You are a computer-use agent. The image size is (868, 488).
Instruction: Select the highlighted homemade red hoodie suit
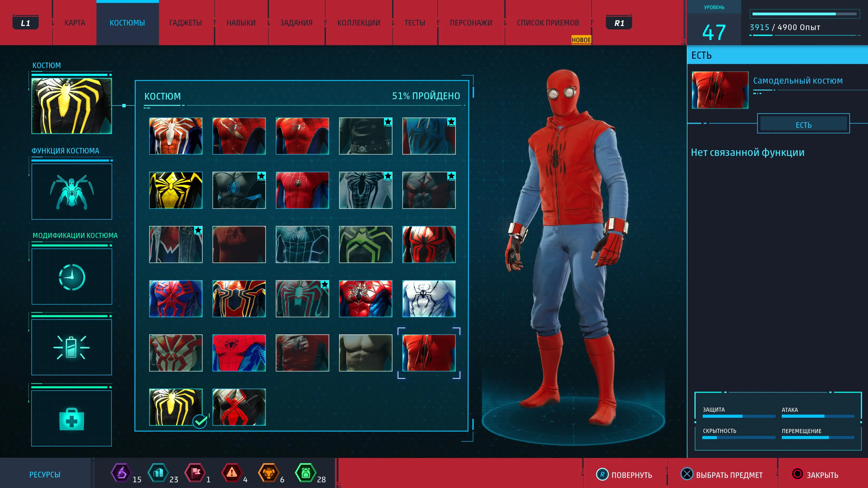point(429,353)
